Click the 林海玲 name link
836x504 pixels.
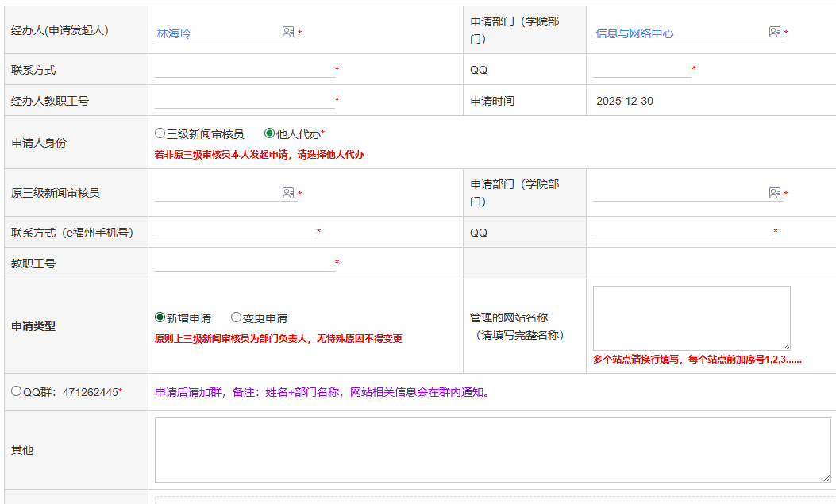click(174, 33)
